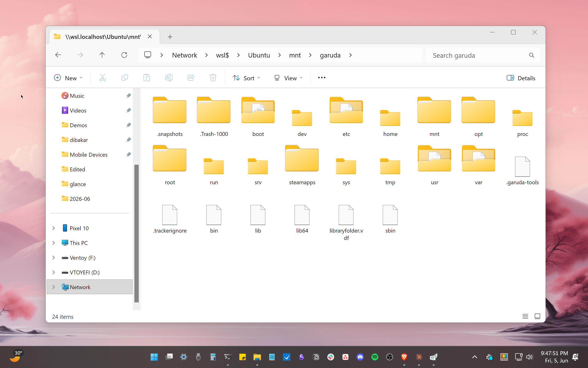
Task: Open the clock and date panel
Action: [x=554, y=357]
